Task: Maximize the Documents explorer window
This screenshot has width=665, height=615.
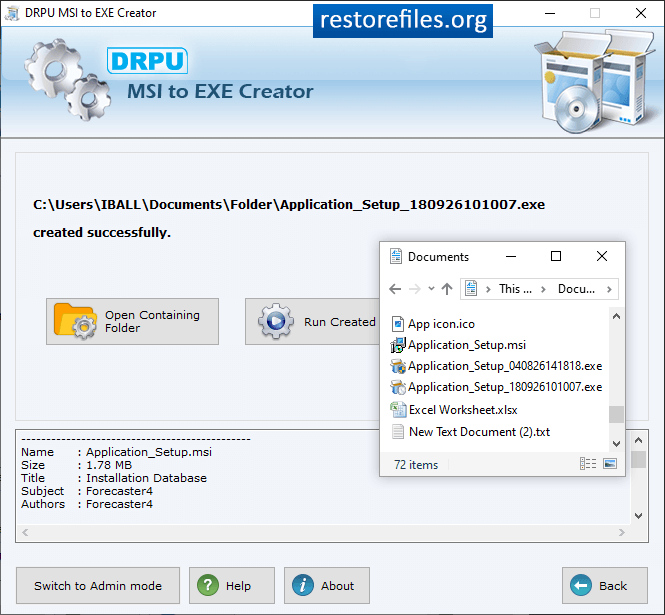Action: click(x=556, y=256)
